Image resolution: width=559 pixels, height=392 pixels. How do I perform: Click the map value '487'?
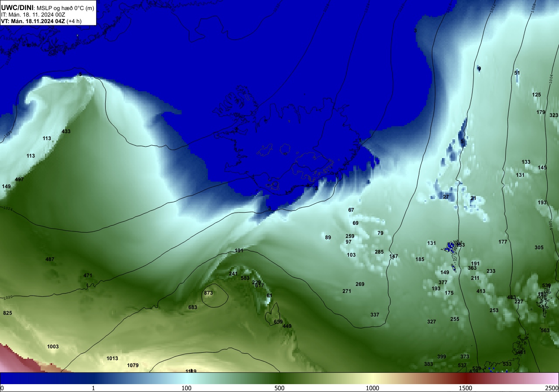[50, 259]
